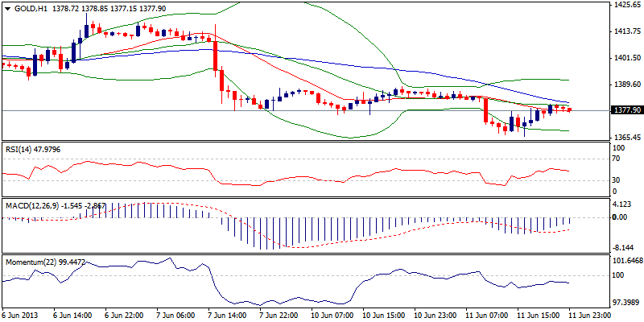644x322 pixels.
Task: Click the RSI 70 level scale label
Action: [616, 159]
